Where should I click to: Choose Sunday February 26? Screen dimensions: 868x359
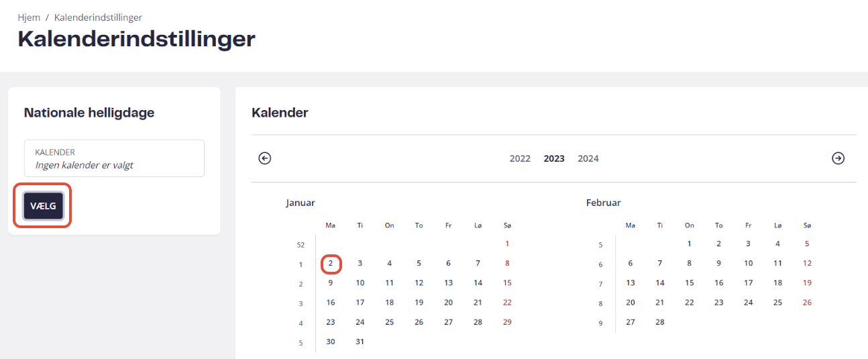tap(807, 303)
